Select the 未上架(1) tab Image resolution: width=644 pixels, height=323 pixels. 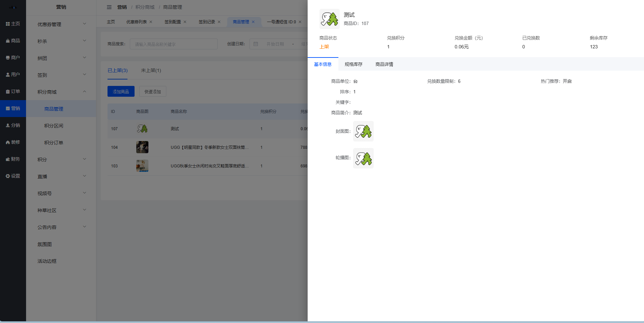pos(151,70)
